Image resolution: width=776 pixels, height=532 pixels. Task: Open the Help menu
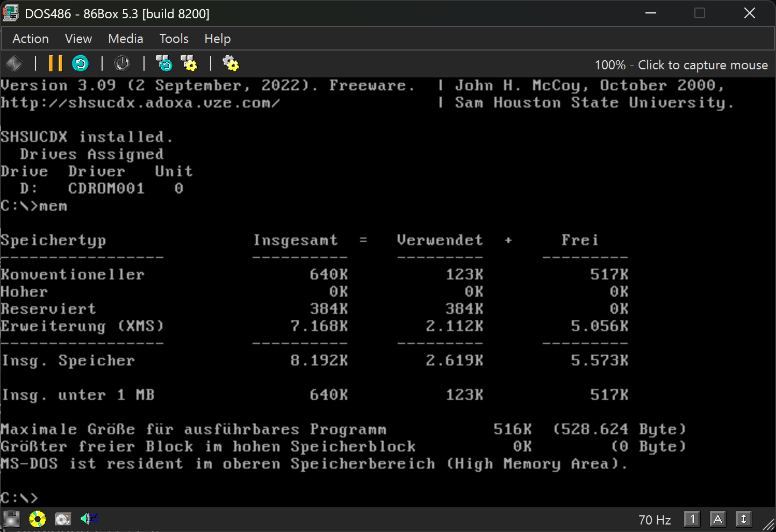tap(218, 39)
